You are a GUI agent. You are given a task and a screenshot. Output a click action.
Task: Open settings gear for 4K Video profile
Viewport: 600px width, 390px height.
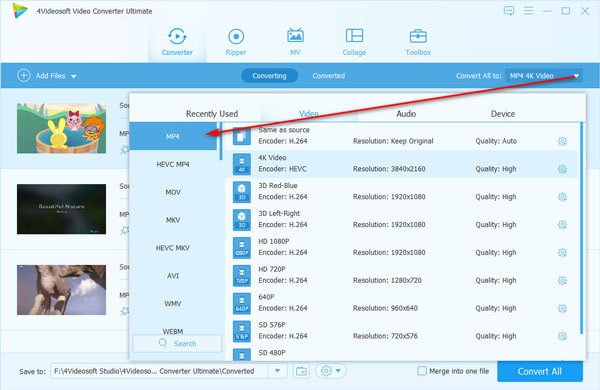click(x=562, y=169)
